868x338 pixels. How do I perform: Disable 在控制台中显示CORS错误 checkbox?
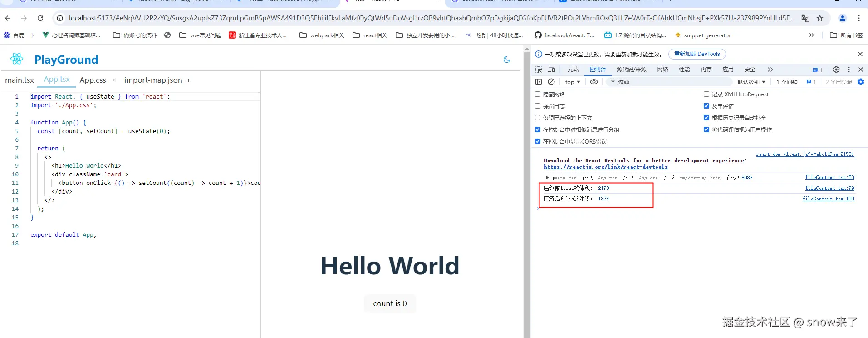[x=538, y=141]
